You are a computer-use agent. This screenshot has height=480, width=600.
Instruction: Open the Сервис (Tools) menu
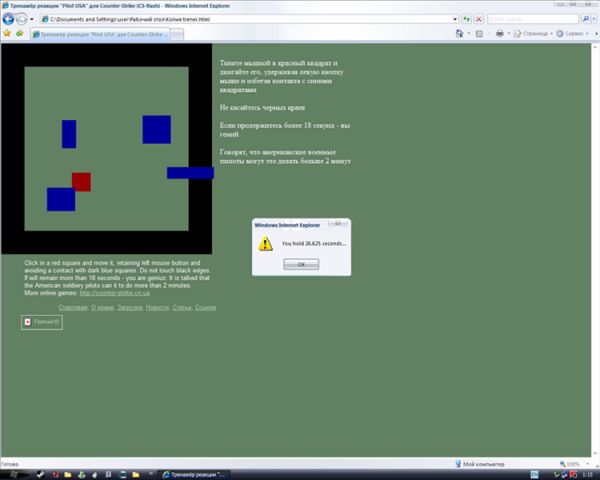[x=572, y=34]
